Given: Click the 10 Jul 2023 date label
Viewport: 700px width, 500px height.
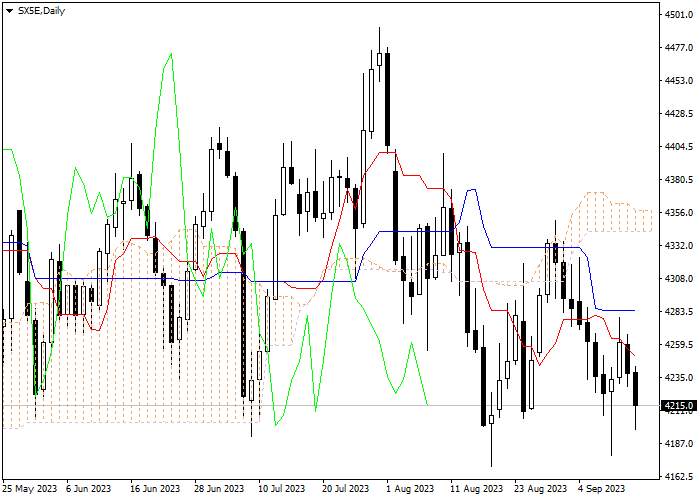Looking at the screenshot, I should point(281,488).
